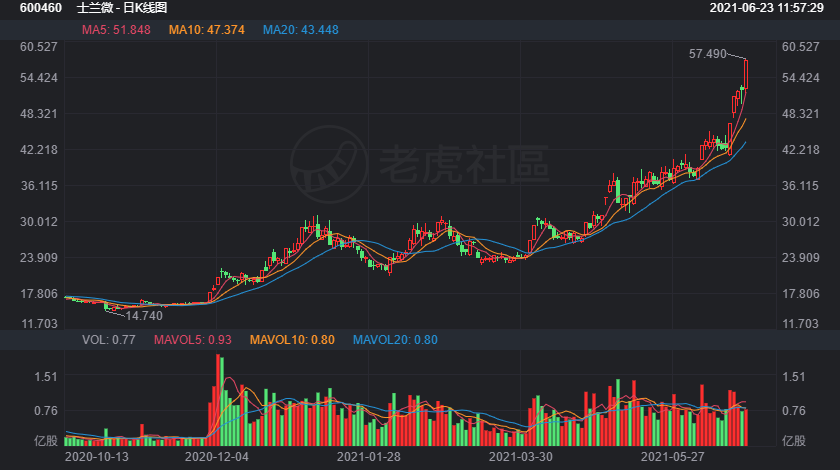Click the 2021-01-28 date axis marker

(369, 457)
